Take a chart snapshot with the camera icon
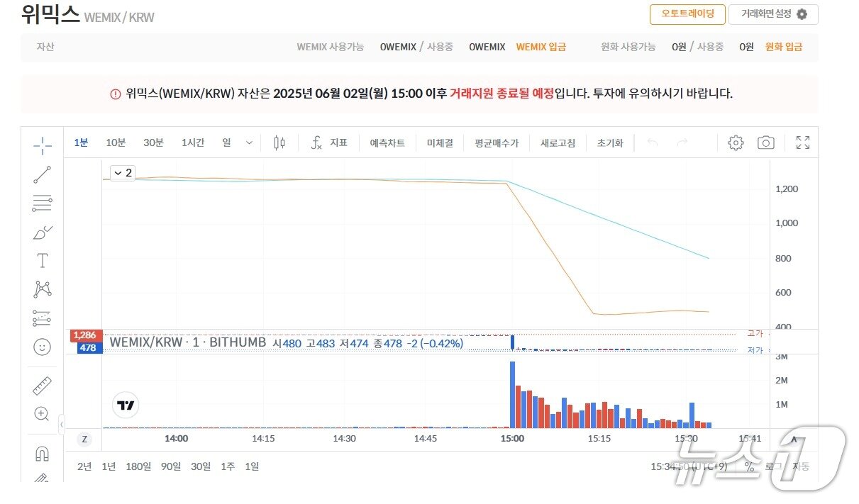Screen dimensions: 859x504 (766, 142)
